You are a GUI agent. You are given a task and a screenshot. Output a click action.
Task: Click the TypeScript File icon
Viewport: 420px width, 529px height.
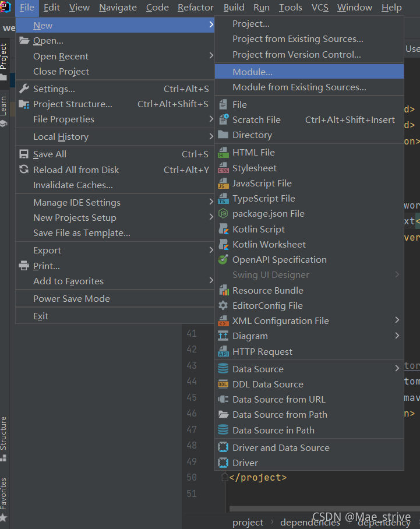(x=223, y=198)
